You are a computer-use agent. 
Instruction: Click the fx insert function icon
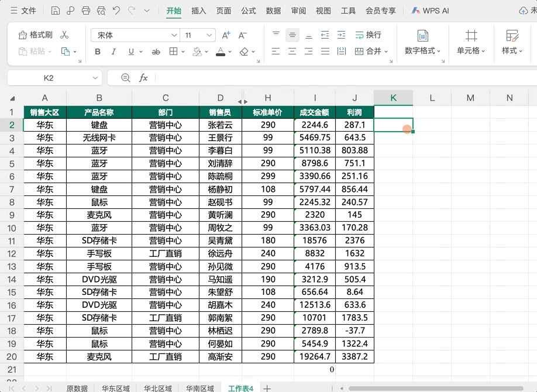pos(143,78)
